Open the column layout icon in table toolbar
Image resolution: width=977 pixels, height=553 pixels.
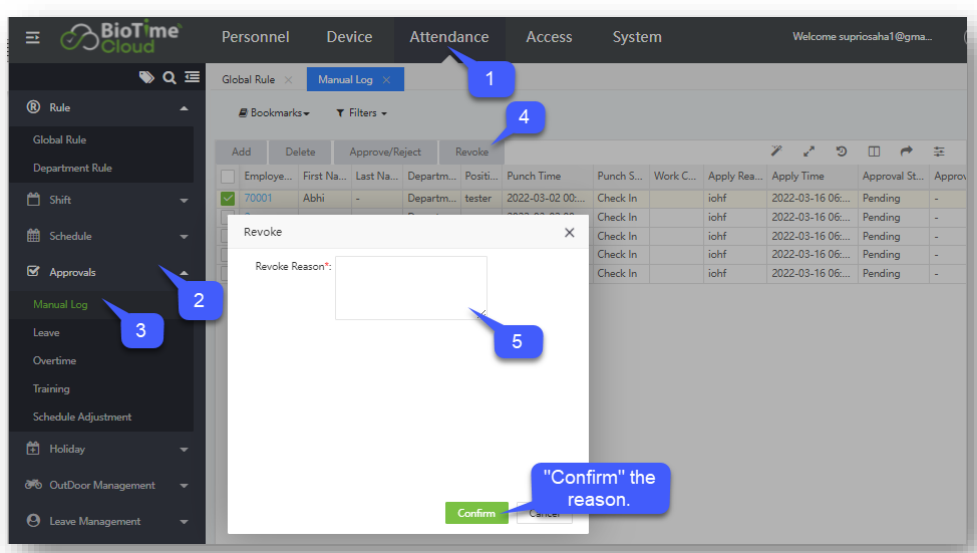(874, 152)
